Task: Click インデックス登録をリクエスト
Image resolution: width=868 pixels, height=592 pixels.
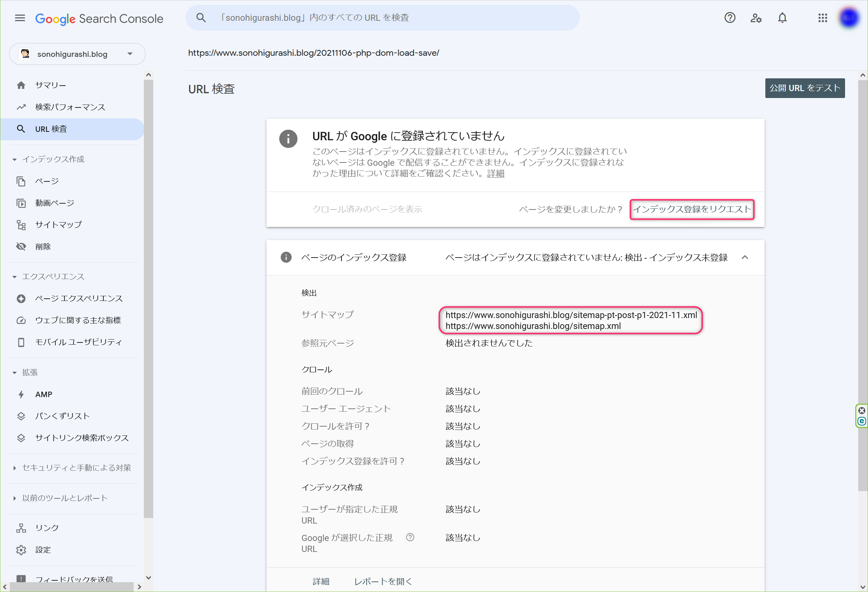Action: (692, 209)
